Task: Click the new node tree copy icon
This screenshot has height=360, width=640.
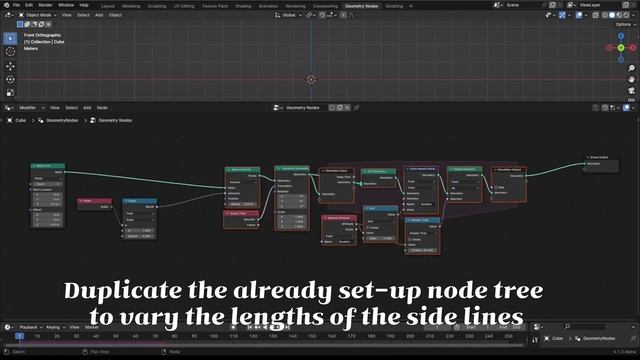Action: point(340,108)
